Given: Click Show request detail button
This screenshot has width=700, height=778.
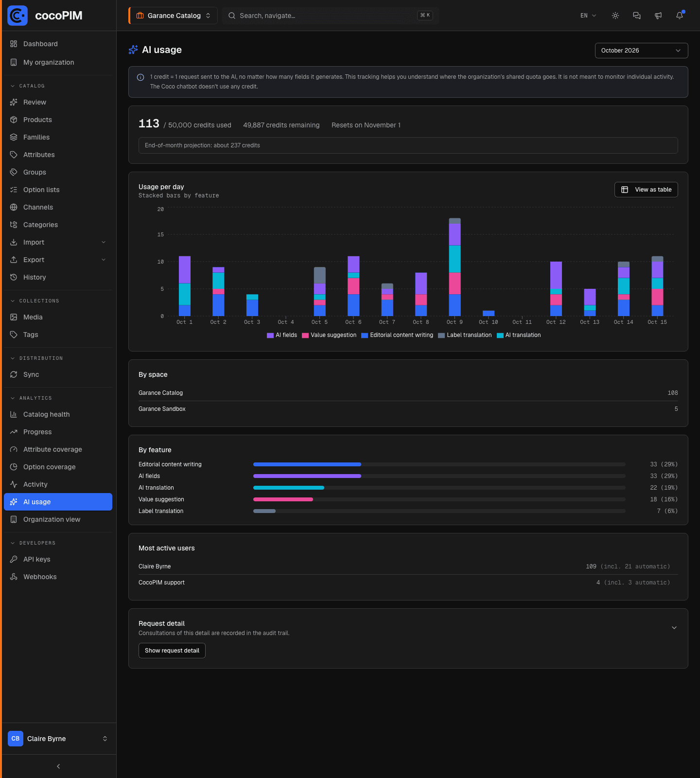Looking at the screenshot, I should [172, 651].
